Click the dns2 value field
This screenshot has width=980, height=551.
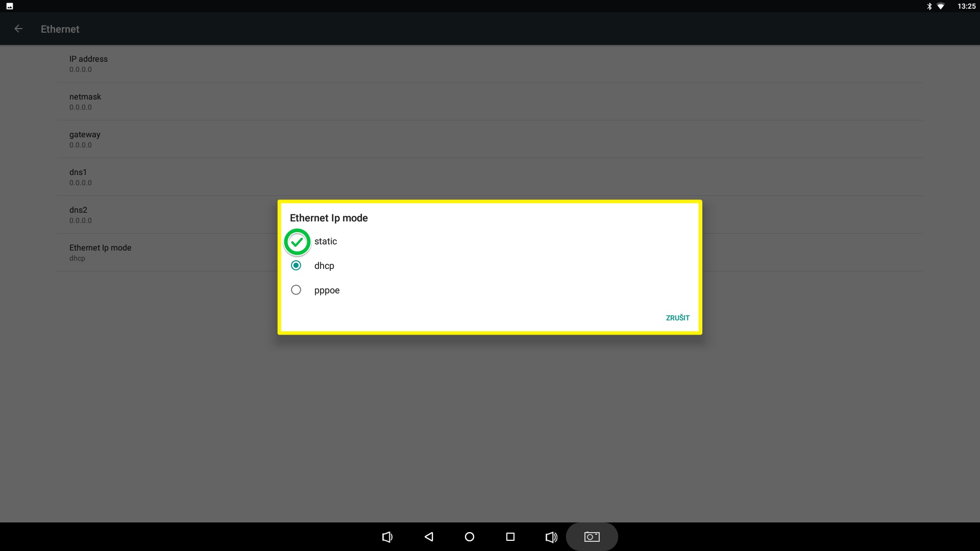[x=80, y=220]
